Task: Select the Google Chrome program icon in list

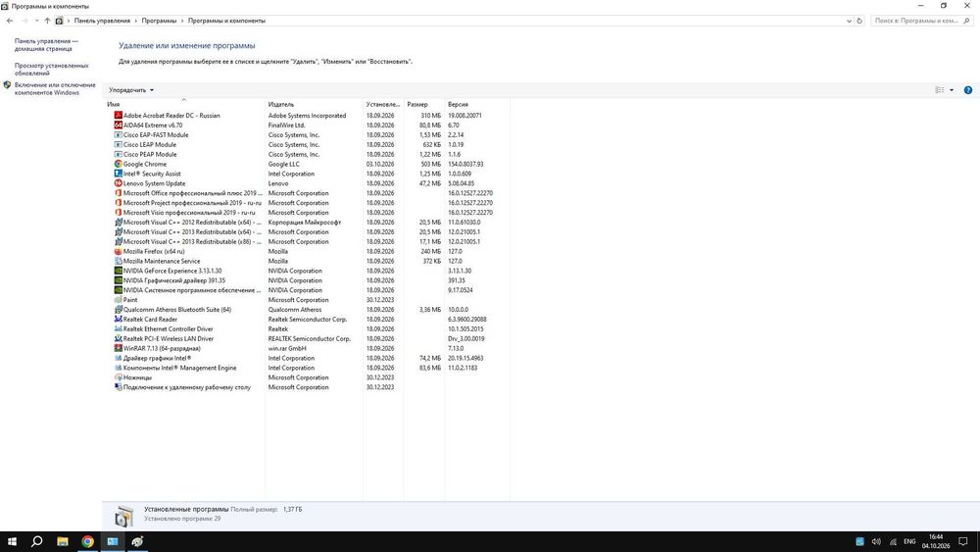Action: click(119, 164)
